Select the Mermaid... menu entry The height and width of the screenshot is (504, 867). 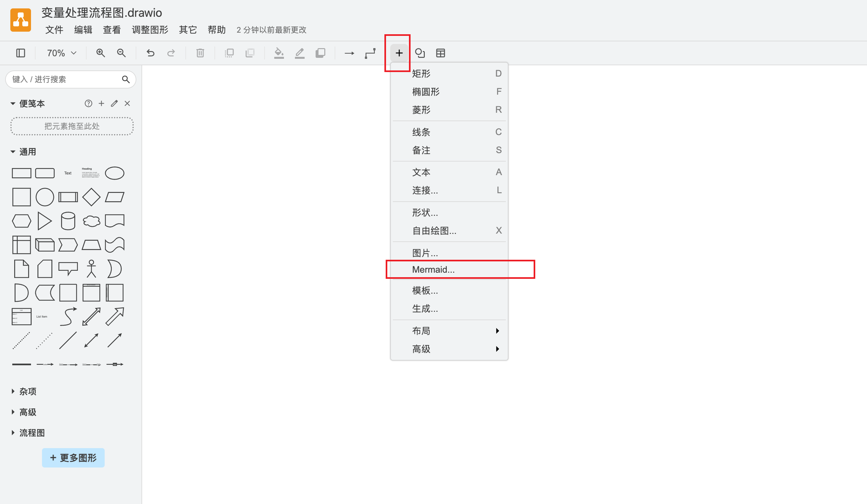pos(433,269)
